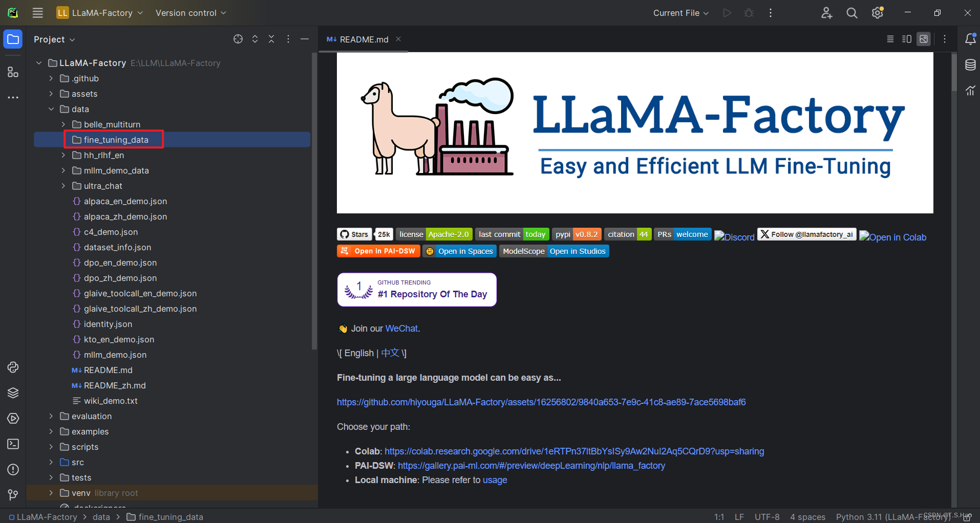This screenshot has height=523, width=980.
Task: Open the main hamburger menu
Action: pyautogui.click(x=38, y=13)
